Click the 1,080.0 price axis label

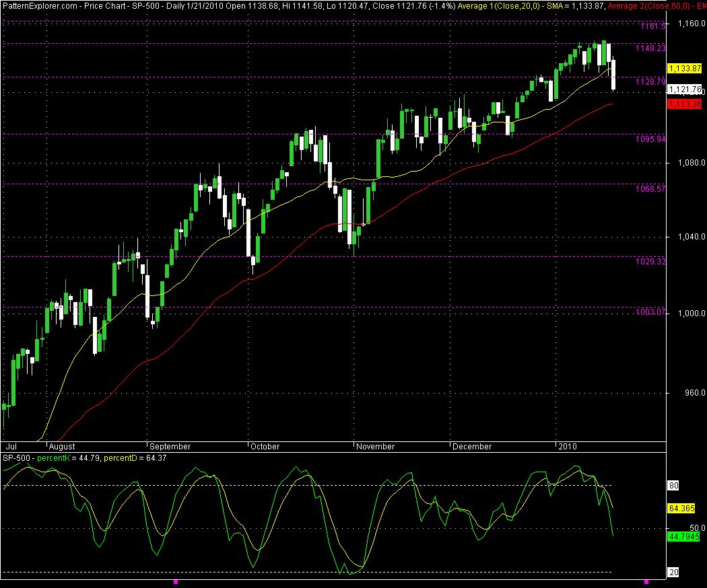coord(692,162)
